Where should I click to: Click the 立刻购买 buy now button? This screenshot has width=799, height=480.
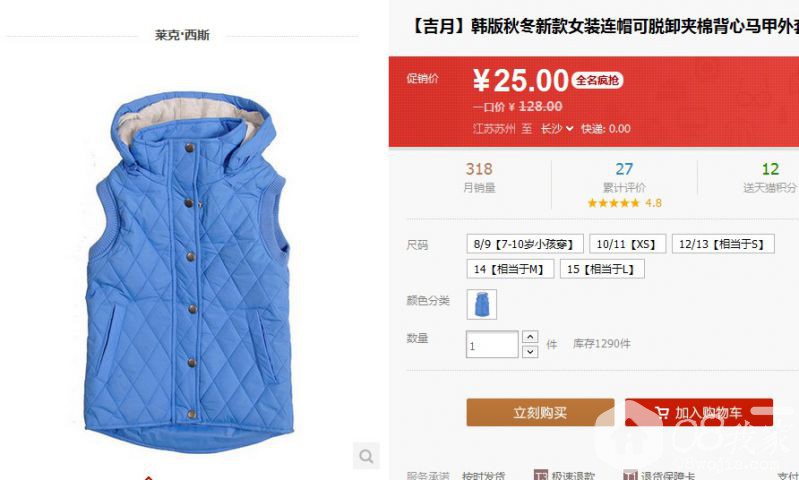540,412
